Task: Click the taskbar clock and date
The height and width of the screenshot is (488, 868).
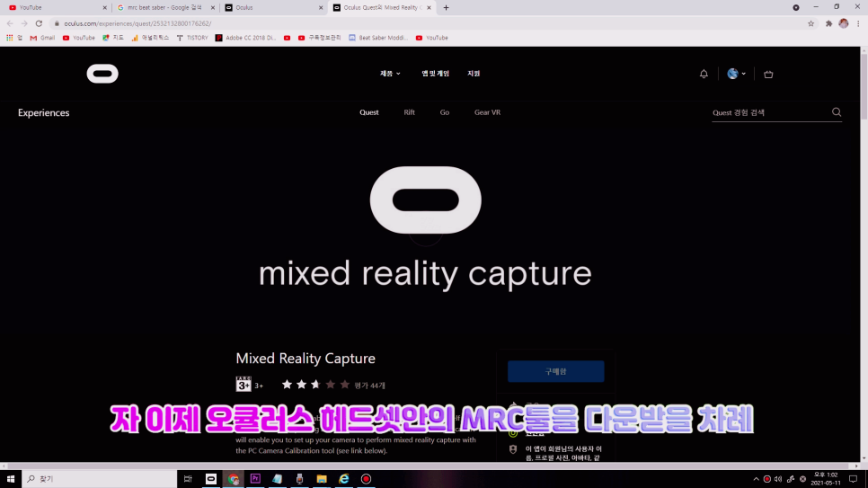Action: click(826, 479)
